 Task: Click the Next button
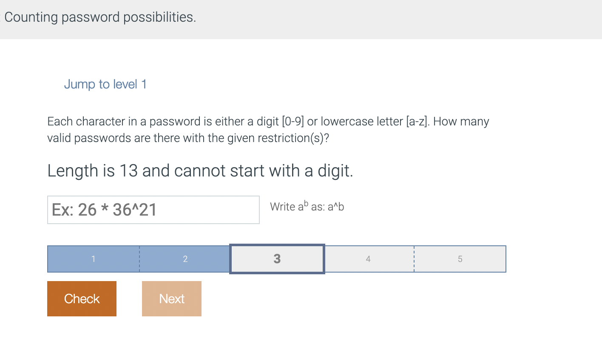[171, 299]
